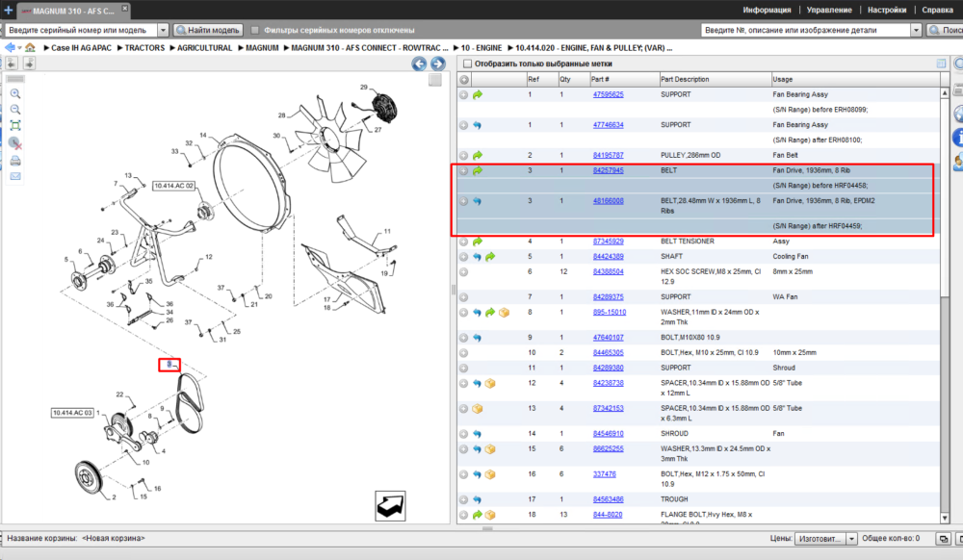Screen dimensions: 963x560
Task: Fit the diagram to the window
Action: (x=15, y=126)
